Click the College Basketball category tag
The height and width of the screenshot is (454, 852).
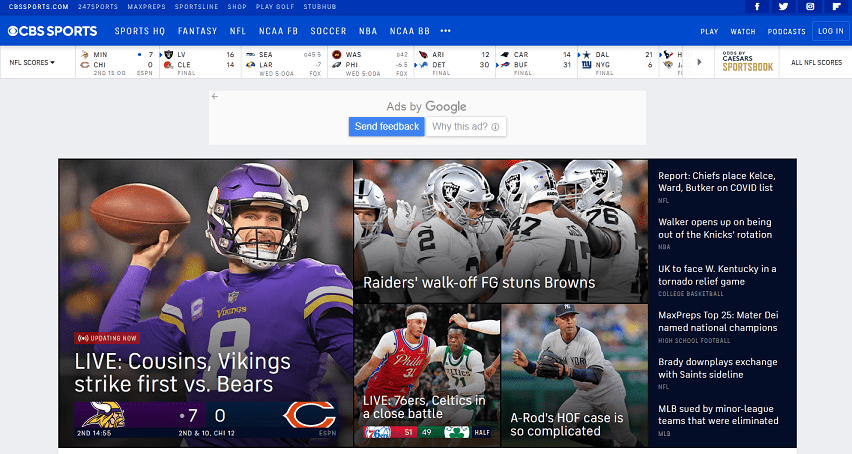coord(690,294)
